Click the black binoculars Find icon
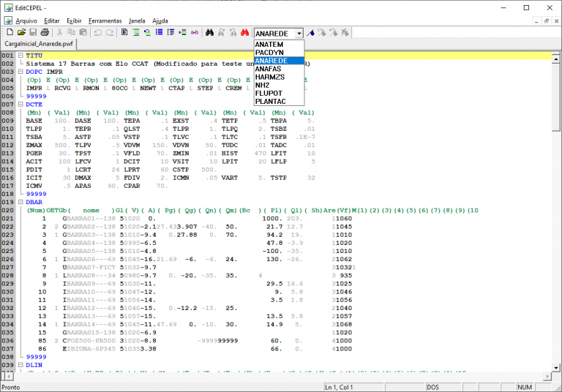 (209, 33)
